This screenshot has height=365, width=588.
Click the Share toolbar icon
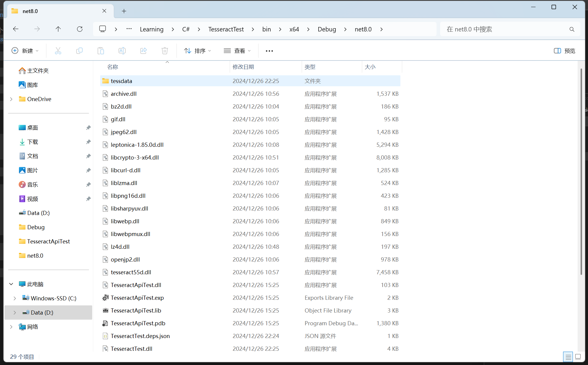click(x=143, y=51)
